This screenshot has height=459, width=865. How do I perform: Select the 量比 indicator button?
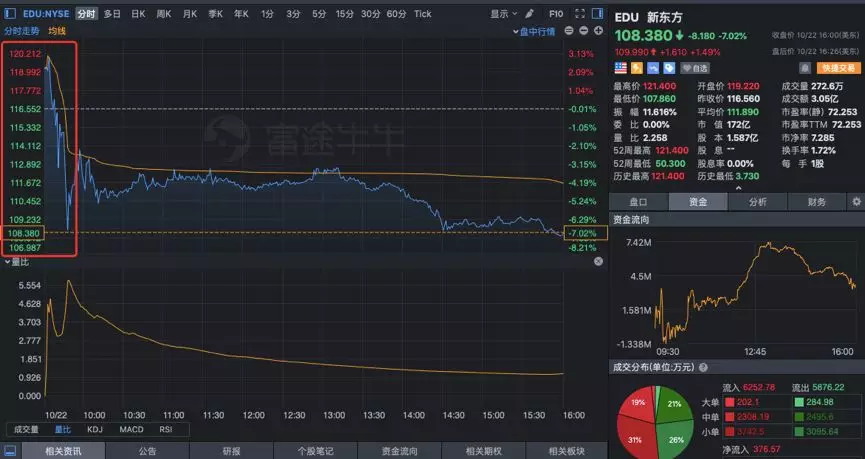coord(62,429)
